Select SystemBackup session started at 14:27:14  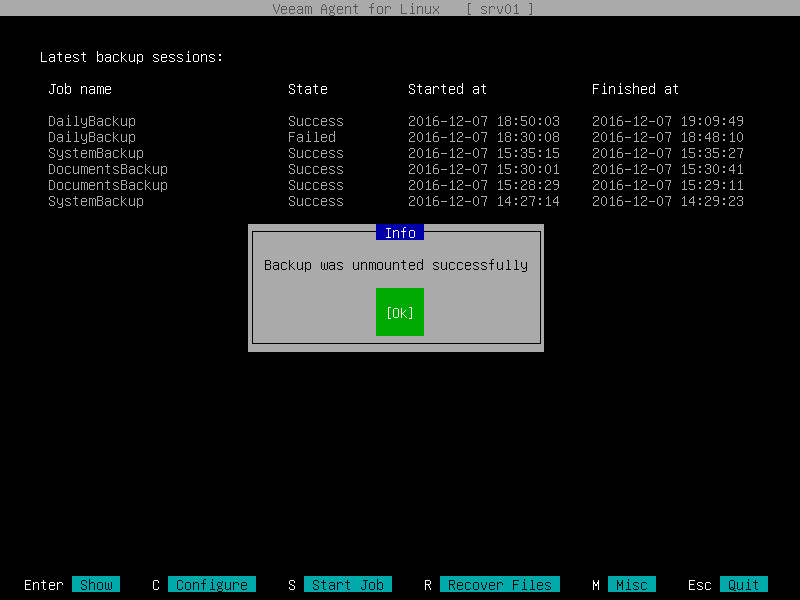(396, 201)
